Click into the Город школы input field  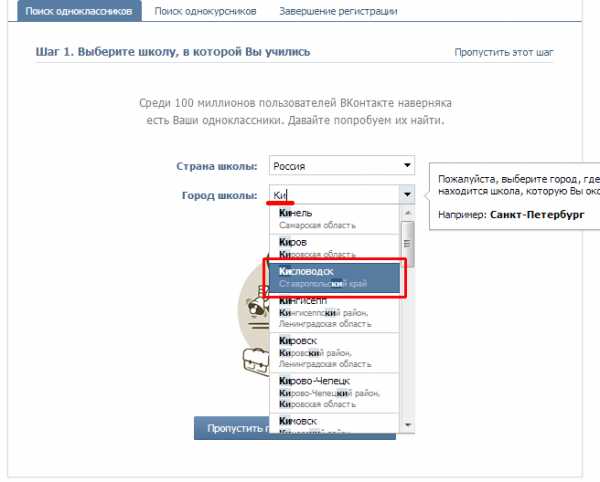click(334, 195)
